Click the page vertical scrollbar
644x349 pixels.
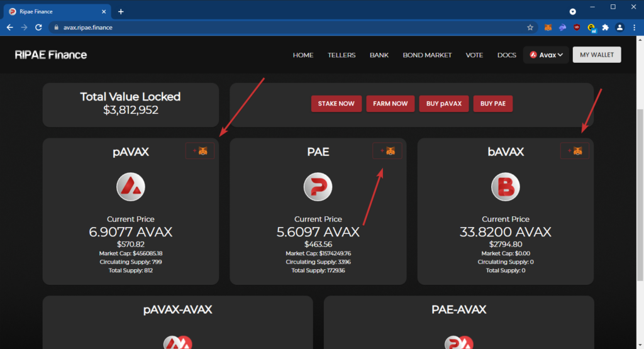[x=640, y=195]
